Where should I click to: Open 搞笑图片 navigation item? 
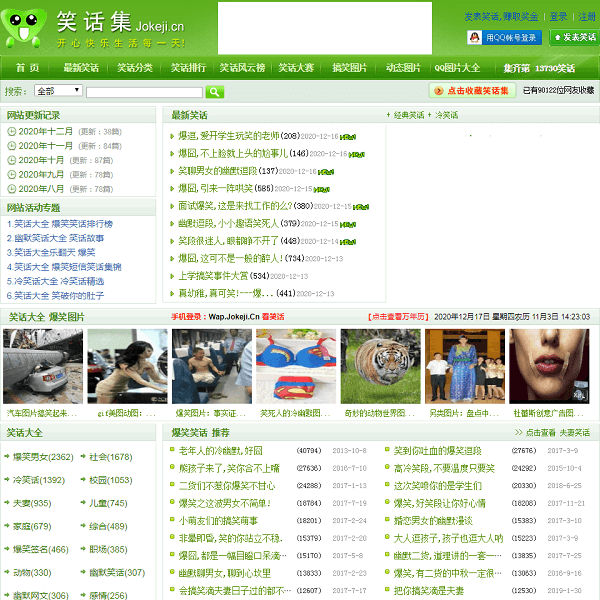pos(349,68)
